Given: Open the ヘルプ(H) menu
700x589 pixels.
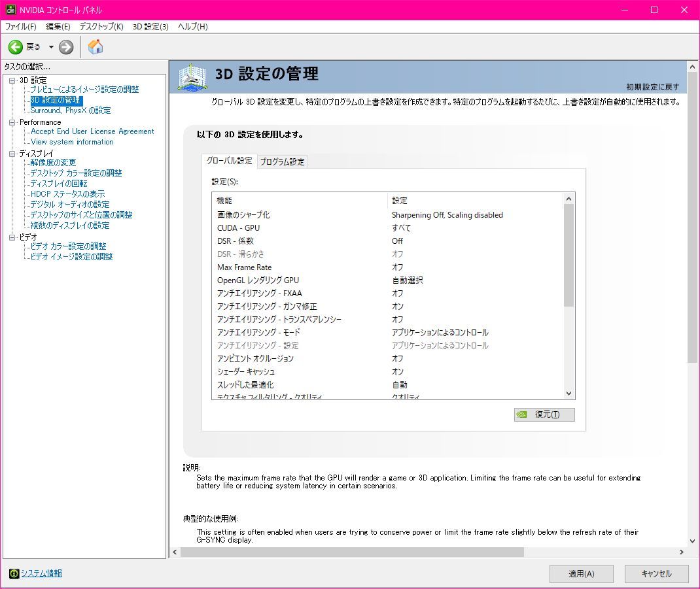Looking at the screenshot, I should 193,27.
